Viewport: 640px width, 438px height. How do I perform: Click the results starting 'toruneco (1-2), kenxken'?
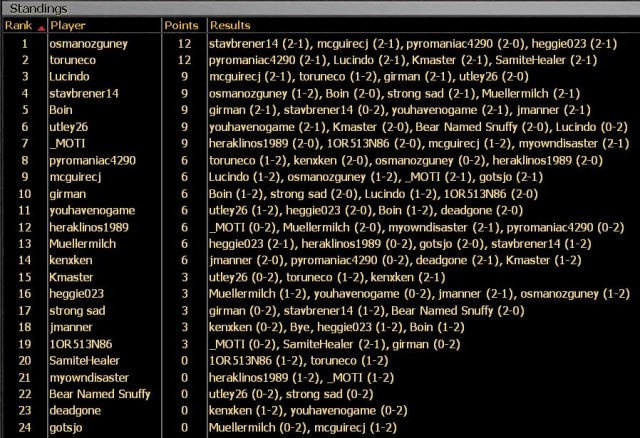click(406, 160)
